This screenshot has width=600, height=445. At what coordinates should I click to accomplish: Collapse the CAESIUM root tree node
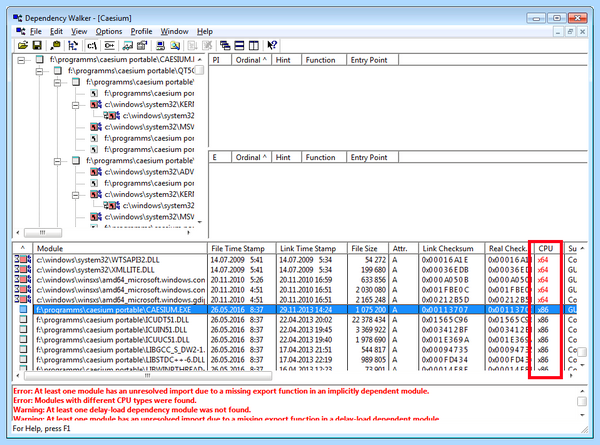(x=21, y=60)
